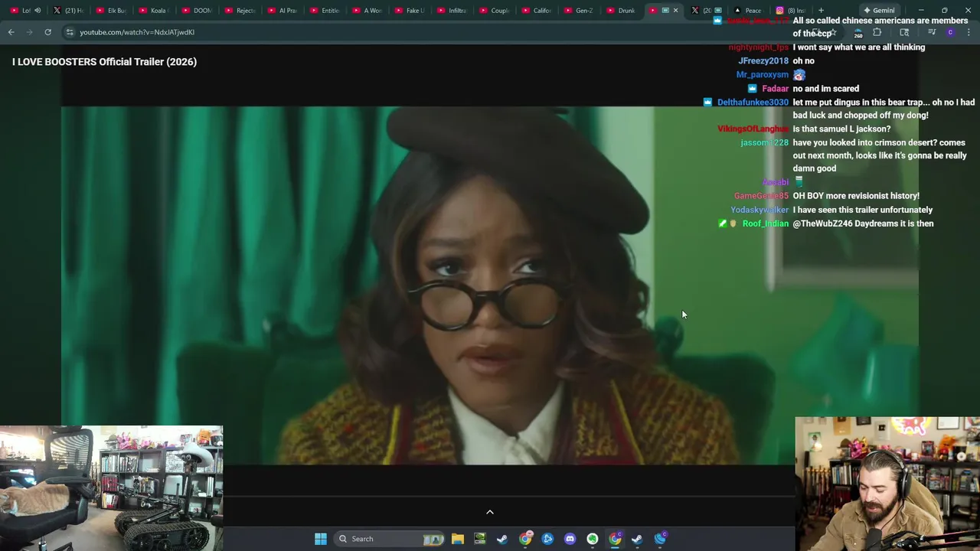Switch to the 'DOOM' tab

click(197, 11)
